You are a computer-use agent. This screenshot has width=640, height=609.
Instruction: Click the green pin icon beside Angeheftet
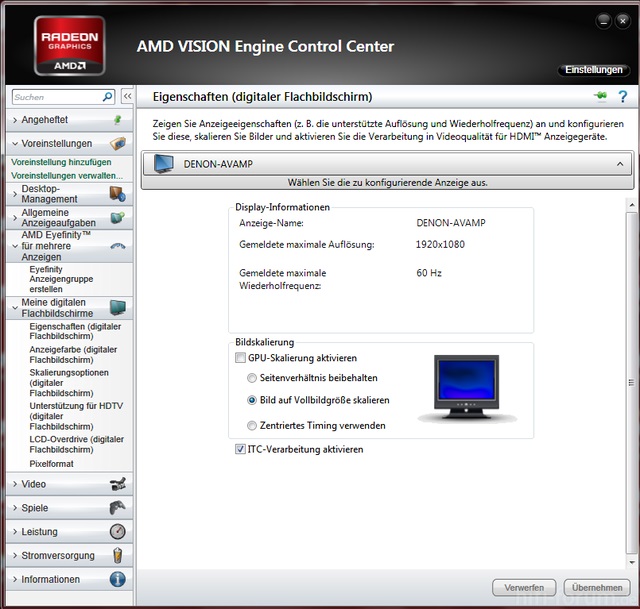tap(118, 120)
